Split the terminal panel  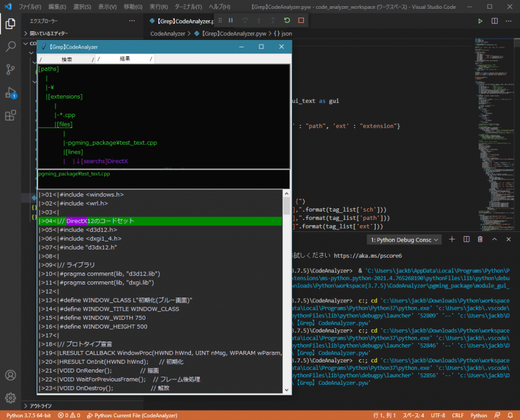(x=467, y=239)
